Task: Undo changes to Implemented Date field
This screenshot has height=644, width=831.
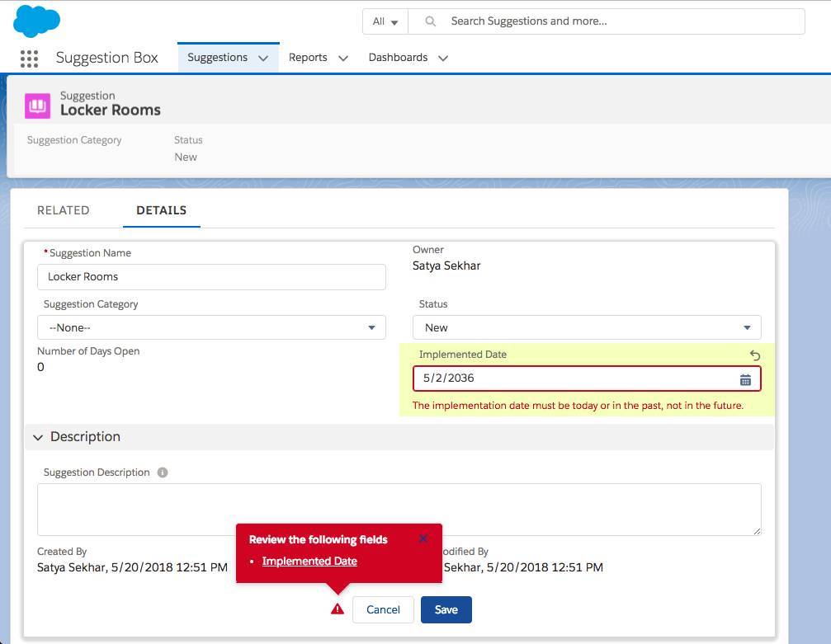Action: point(753,355)
